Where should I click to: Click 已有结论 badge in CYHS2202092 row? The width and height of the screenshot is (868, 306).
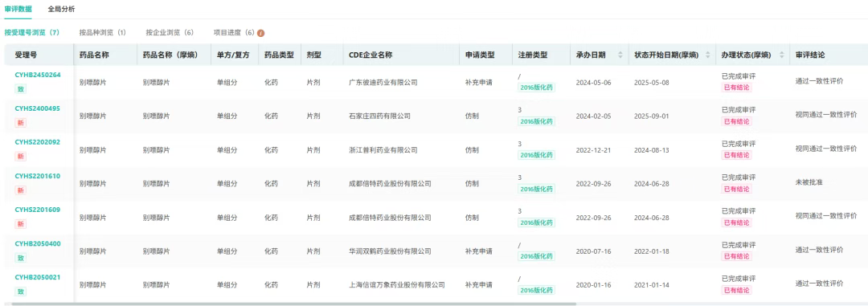click(737, 155)
